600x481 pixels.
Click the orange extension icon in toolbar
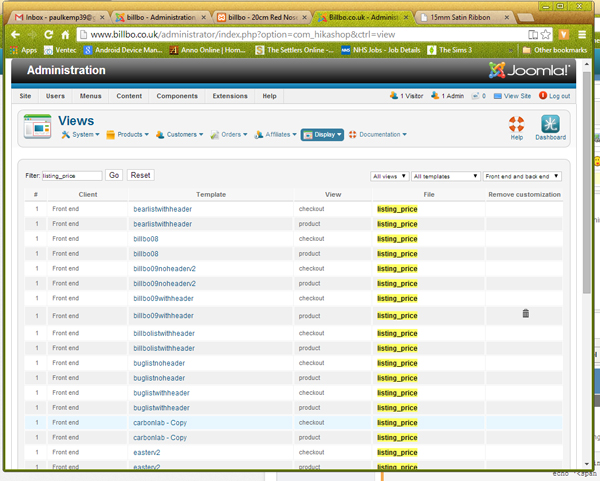tap(564, 34)
